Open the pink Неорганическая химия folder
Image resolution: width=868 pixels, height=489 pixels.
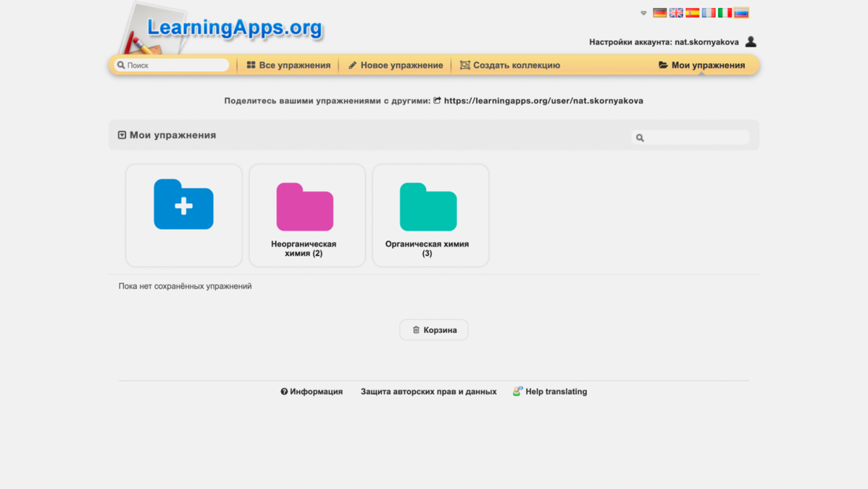(305, 208)
